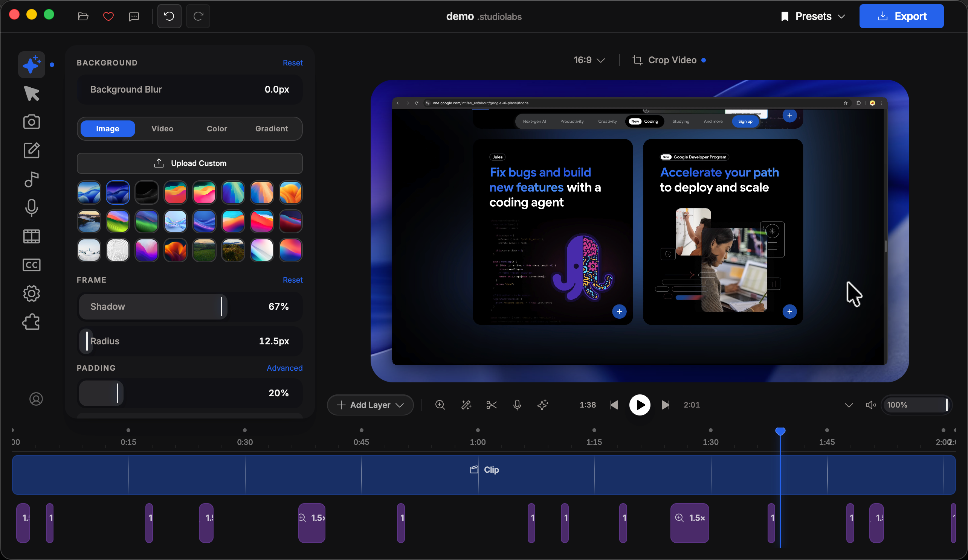
Task: Click the heart favorite icon in title bar
Action: (109, 17)
